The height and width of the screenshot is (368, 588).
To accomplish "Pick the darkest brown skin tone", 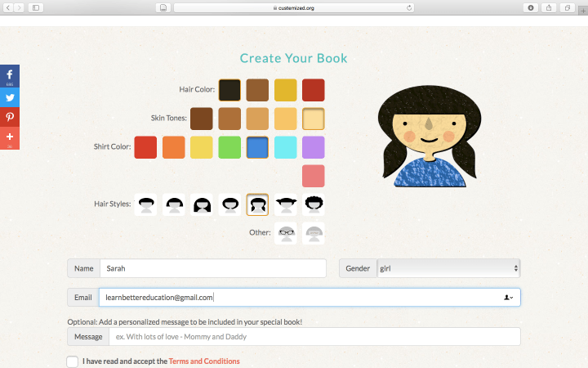I will (x=202, y=119).
